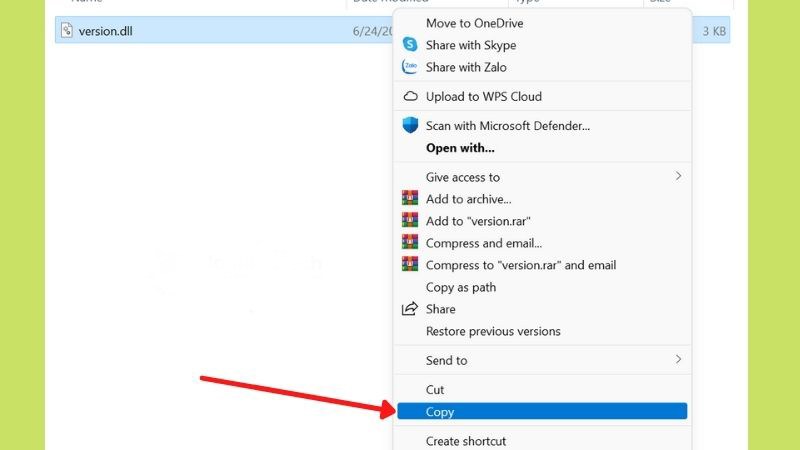Click the Microsoft Defender shield icon
Viewport: 800px width, 450px height.
click(410, 125)
